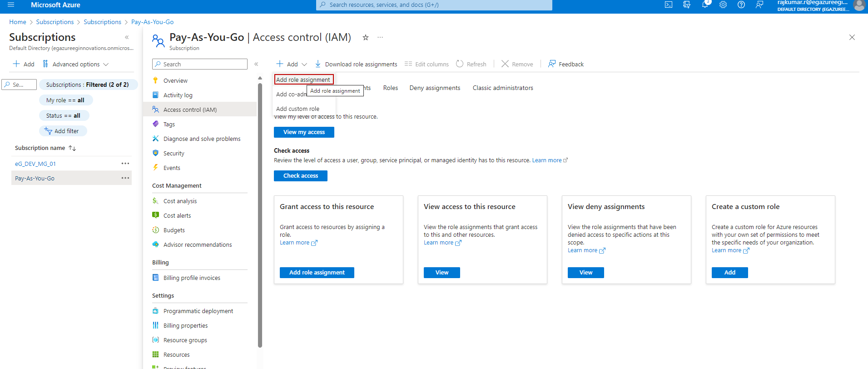Pin Access control page with star icon
868x369 pixels.
pos(366,37)
